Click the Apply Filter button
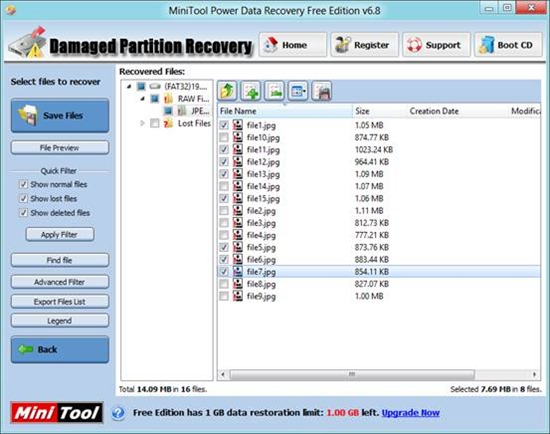550x434 pixels. click(x=60, y=234)
